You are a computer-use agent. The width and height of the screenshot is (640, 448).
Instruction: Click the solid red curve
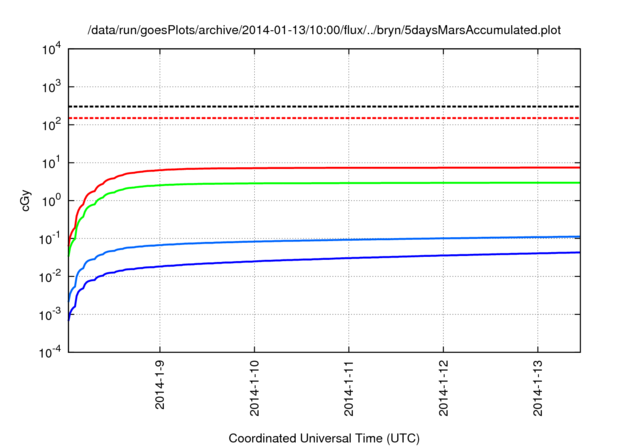click(x=350, y=167)
